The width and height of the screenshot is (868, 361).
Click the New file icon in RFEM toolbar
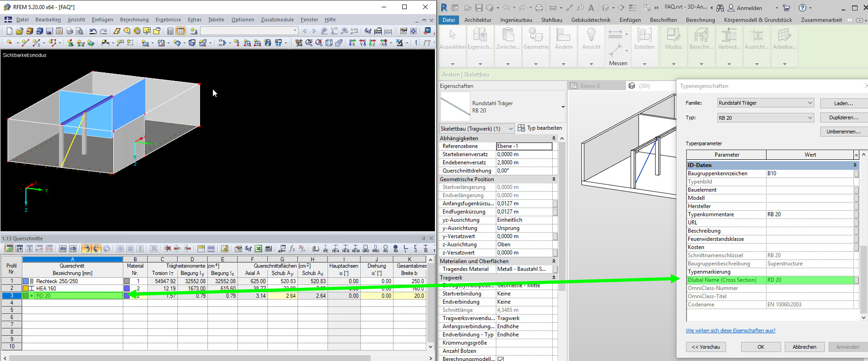pos(9,31)
